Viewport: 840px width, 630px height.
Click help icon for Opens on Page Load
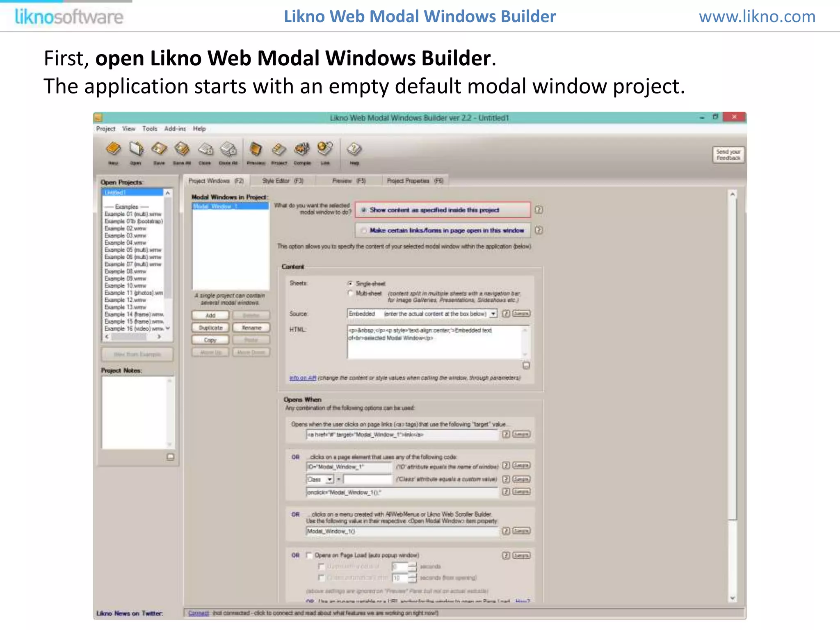click(x=506, y=555)
